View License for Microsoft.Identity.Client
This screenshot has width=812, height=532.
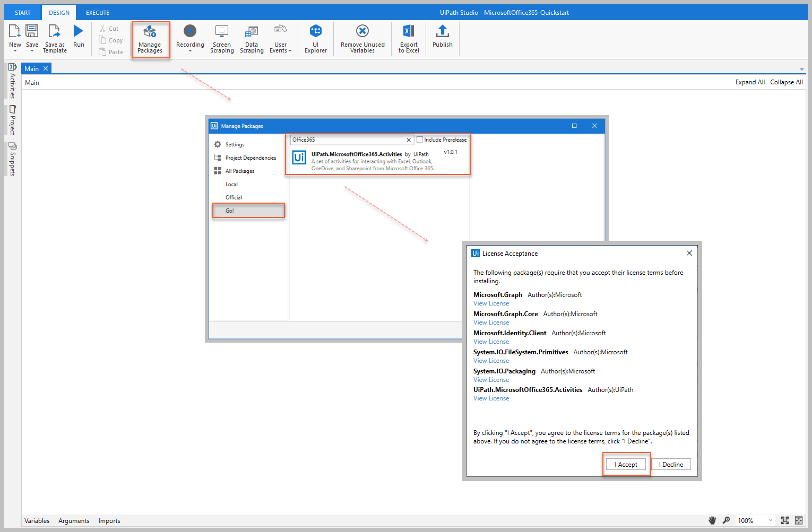point(491,342)
